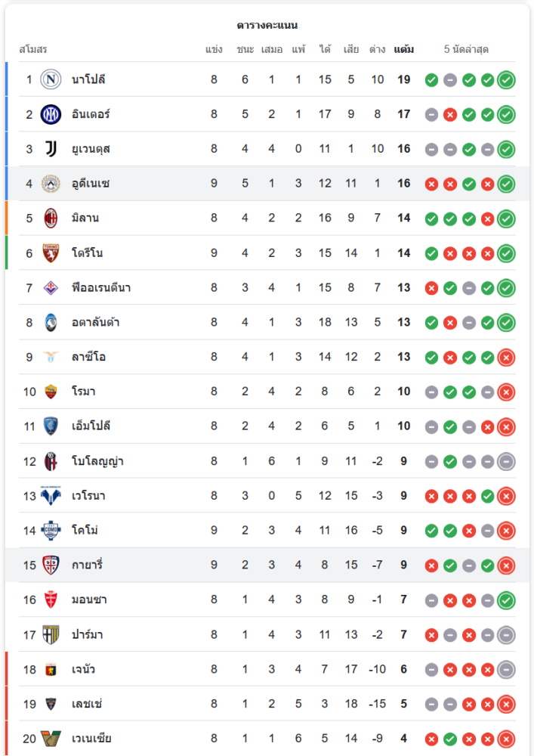This screenshot has width=534, height=756.
Task: Click the ตารางคะแนน table title
Action: click(267, 25)
